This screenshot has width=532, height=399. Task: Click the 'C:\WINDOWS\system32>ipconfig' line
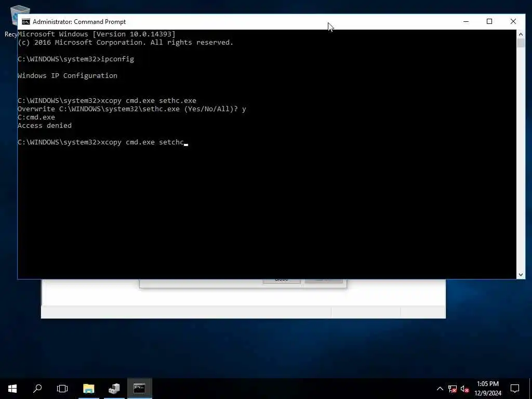pyautogui.click(x=76, y=59)
